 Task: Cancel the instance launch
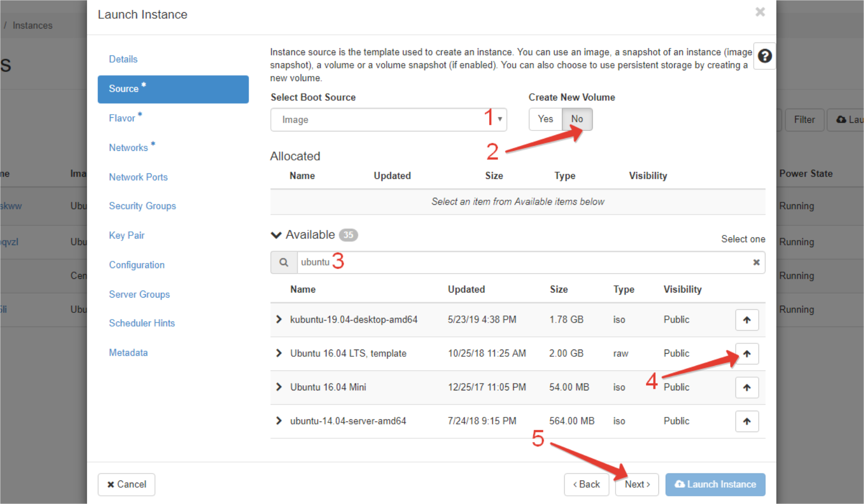click(126, 485)
